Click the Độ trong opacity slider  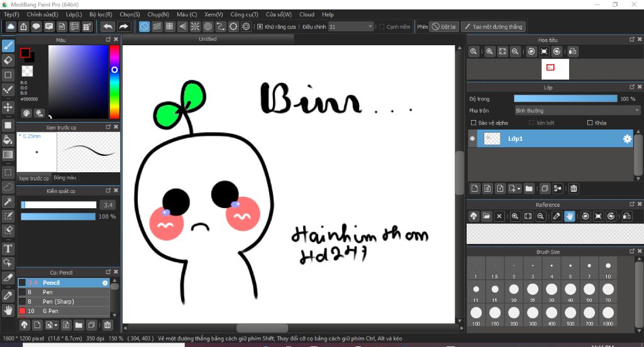pos(565,99)
